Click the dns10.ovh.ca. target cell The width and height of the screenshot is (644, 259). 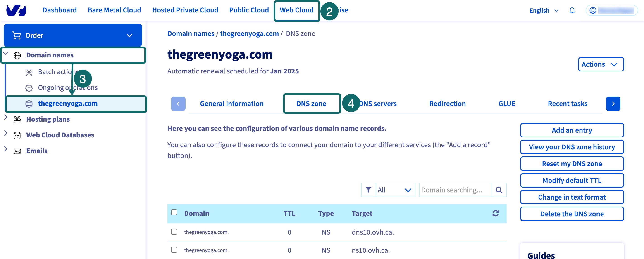372,232
